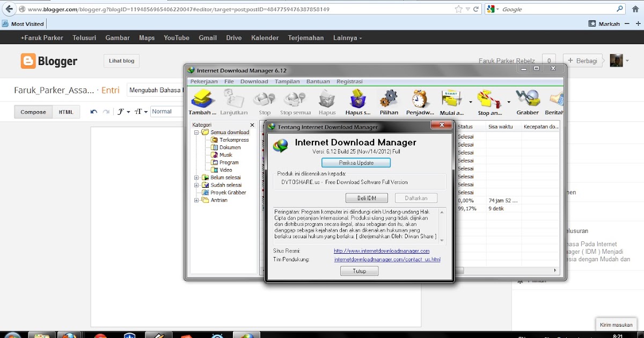This screenshot has height=338, width=644.
Task: Click the reload icon in address bar
Action: 476,9
